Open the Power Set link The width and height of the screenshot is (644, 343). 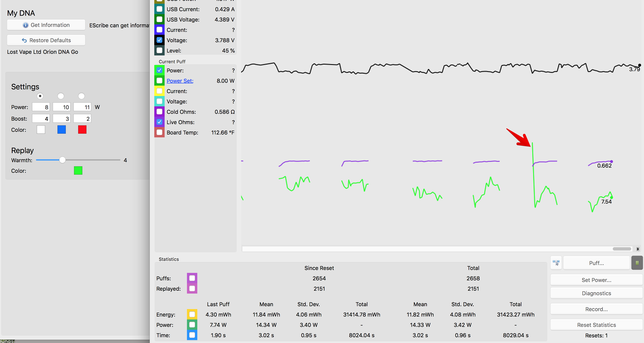click(x=180, y=81)
